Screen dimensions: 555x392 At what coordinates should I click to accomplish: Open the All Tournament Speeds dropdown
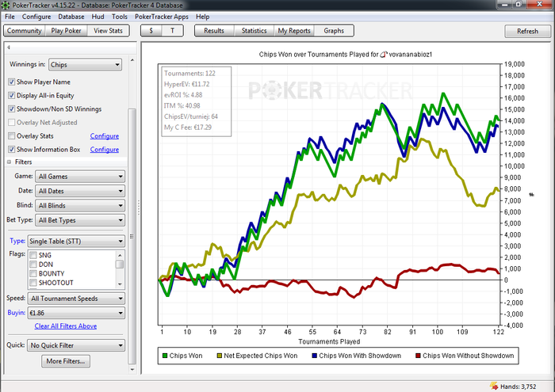tap(76, 299)
